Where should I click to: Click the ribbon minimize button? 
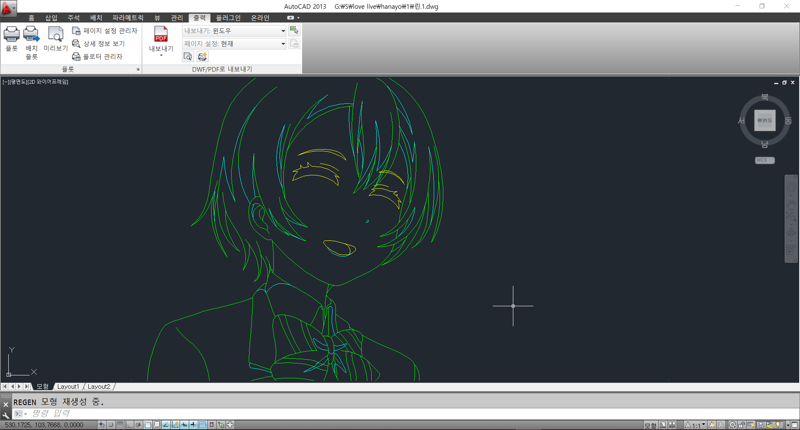pos(290,18)
